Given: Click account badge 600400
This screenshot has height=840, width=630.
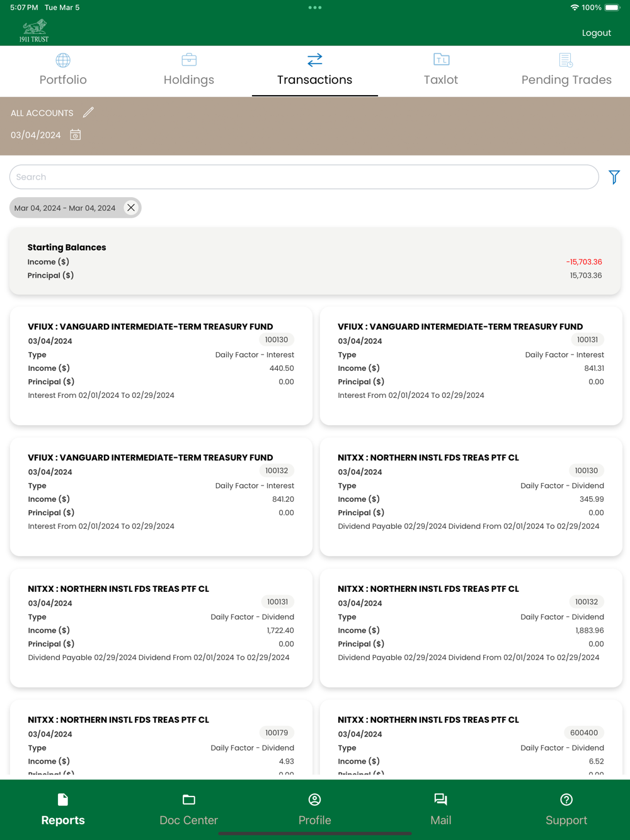Looking at the screenshot, I should 584,732.
